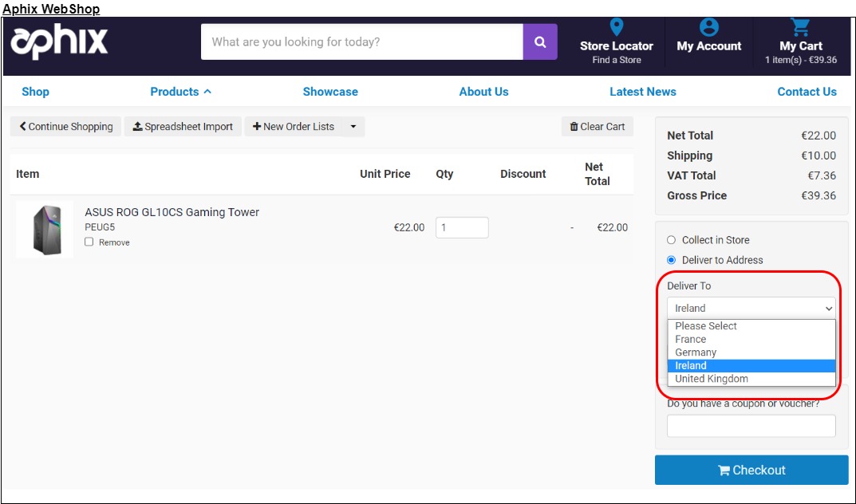Open the Store Locator pin icon

(616, 28)
